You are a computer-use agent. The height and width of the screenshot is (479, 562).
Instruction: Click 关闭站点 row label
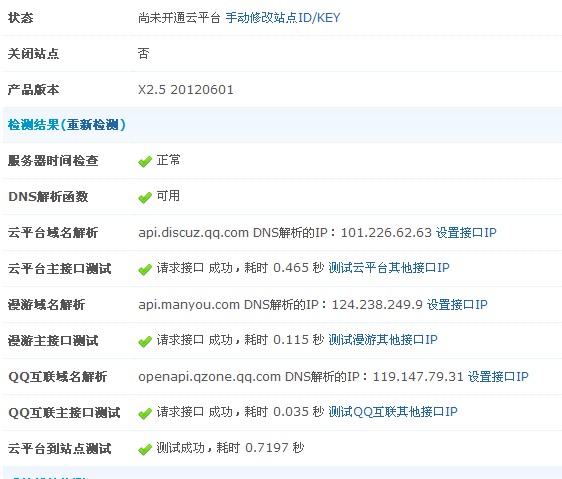point(33,54)
